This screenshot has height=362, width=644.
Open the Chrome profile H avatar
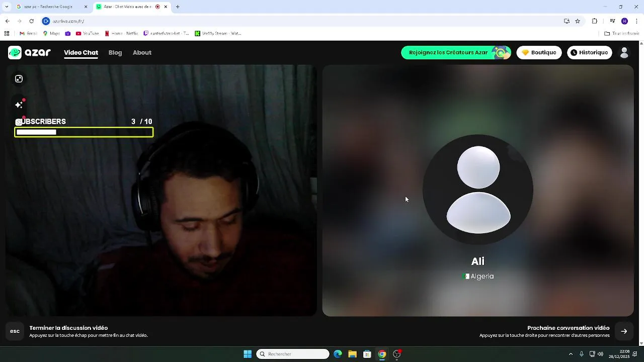coord(624,21)
